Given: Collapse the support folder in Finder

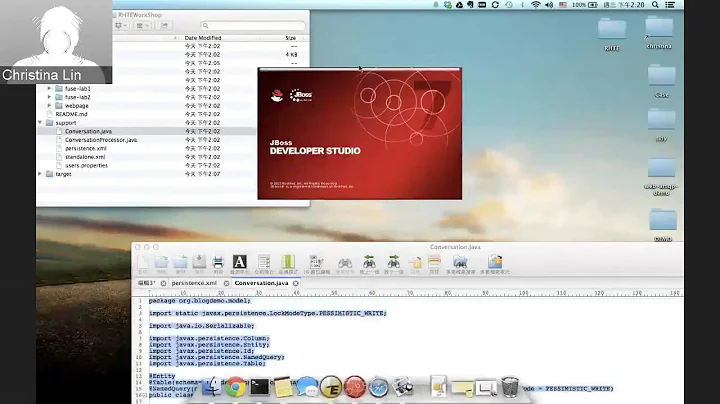Looking at the screenshot, I should point(40,123).
